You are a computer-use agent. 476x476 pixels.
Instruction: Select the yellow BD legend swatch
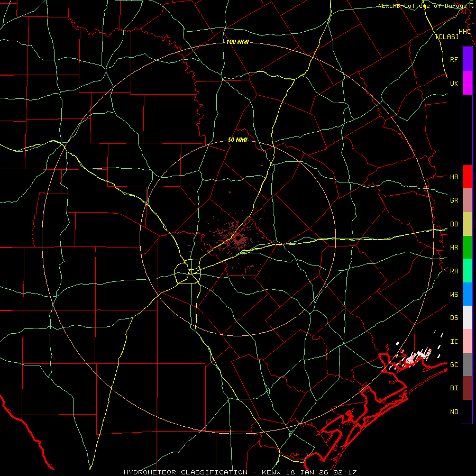tap(467, 224)
